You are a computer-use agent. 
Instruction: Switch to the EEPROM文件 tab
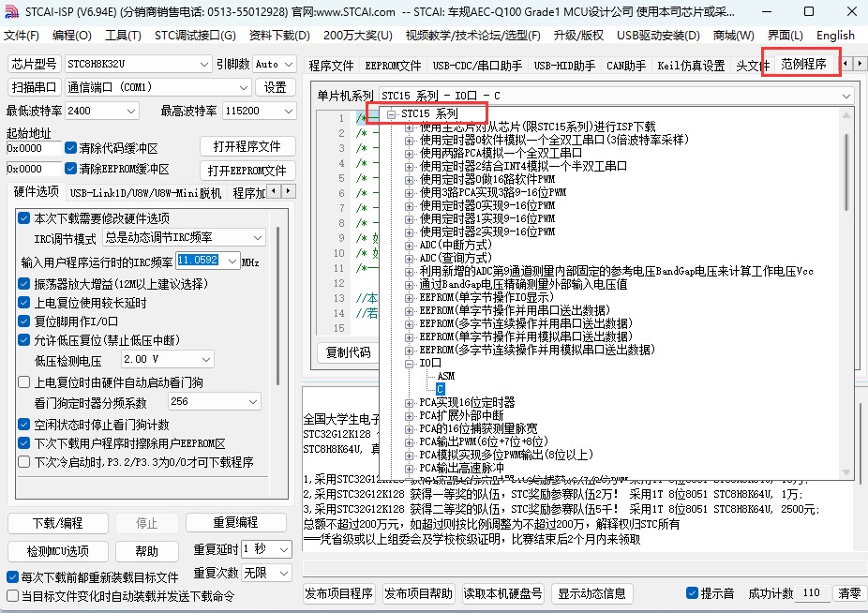click(393, 66)
